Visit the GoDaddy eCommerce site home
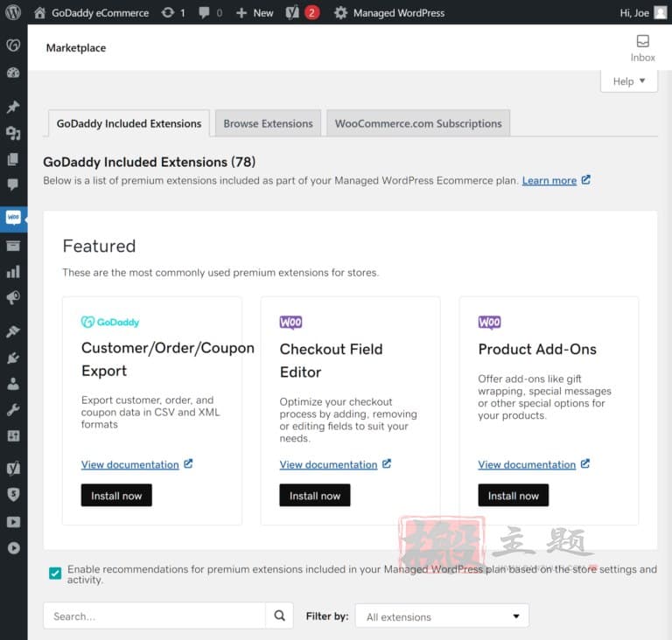Image resolution: width=672 pixels, height=640 pixels. (x=91, y=13)
